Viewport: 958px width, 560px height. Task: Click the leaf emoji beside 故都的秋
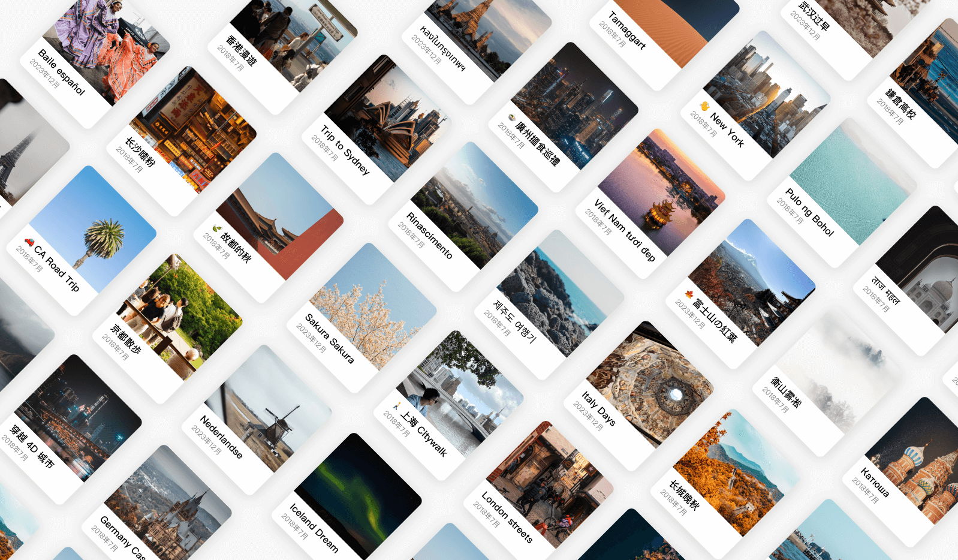pos(217,228)
